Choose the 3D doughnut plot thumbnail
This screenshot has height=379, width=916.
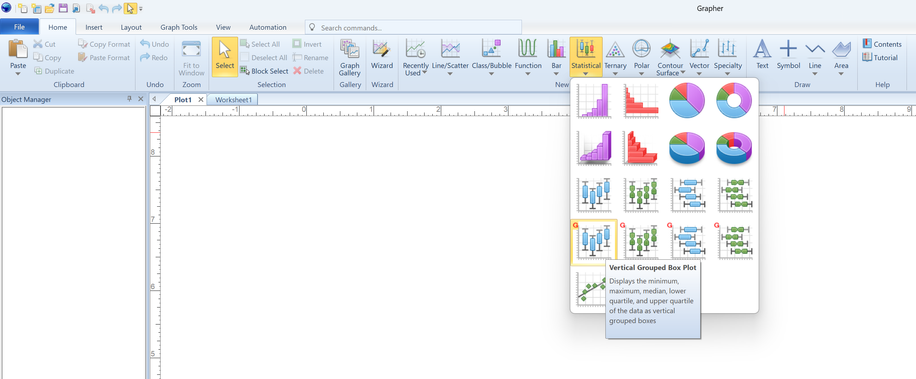coord(735,148)
